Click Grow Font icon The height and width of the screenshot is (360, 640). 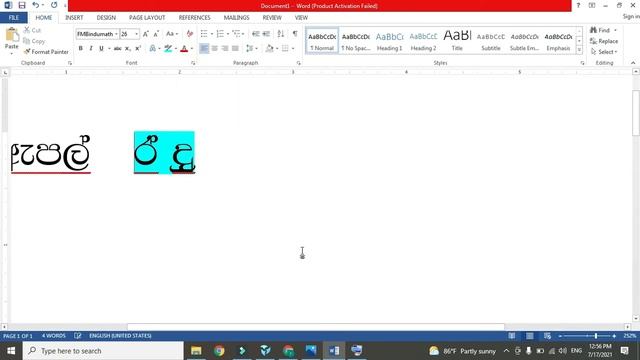146,34
